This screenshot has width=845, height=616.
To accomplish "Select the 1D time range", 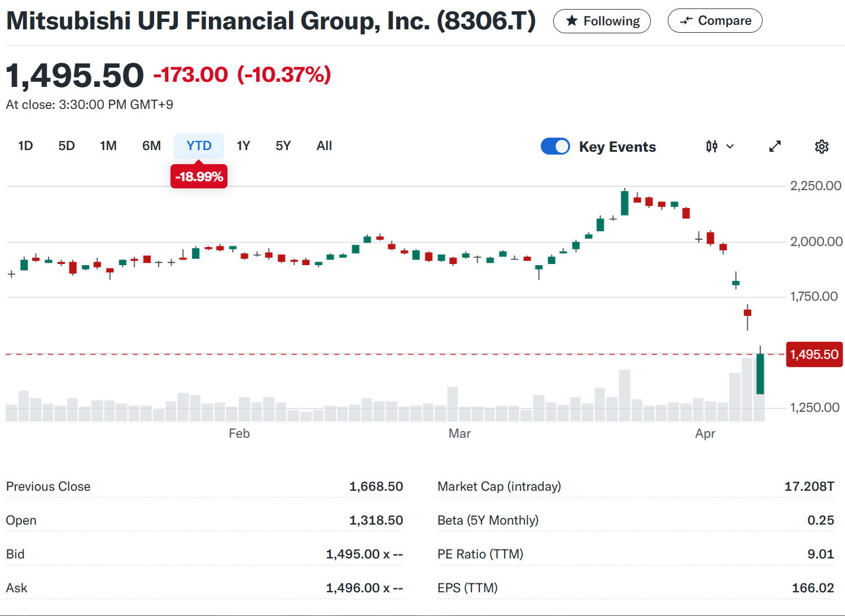I will click(25, 146).
